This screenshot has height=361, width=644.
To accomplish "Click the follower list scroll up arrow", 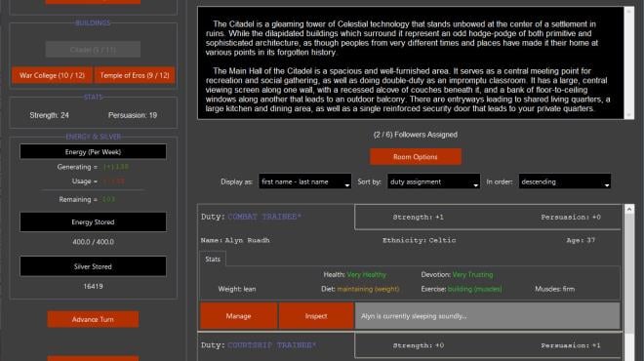I will coord(629,209).
